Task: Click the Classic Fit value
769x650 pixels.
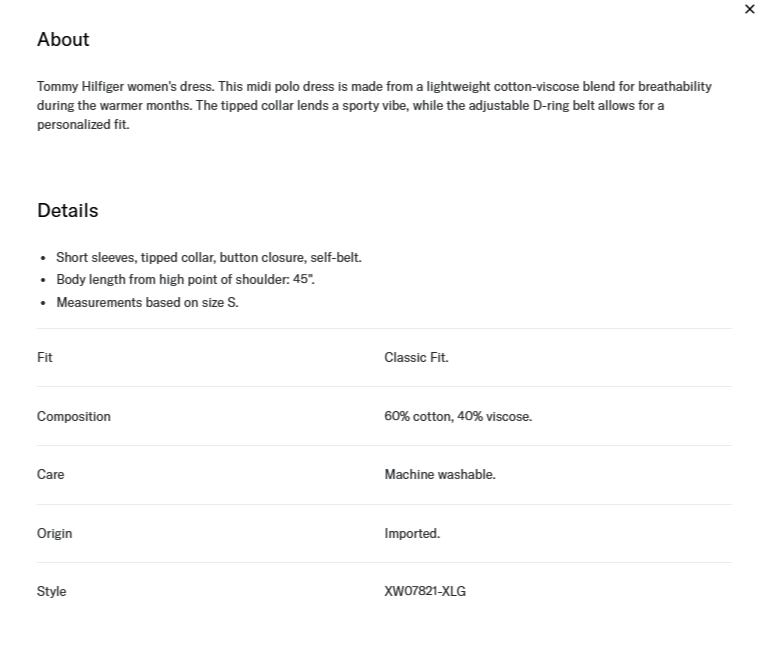Action: (x=416, y=357)
